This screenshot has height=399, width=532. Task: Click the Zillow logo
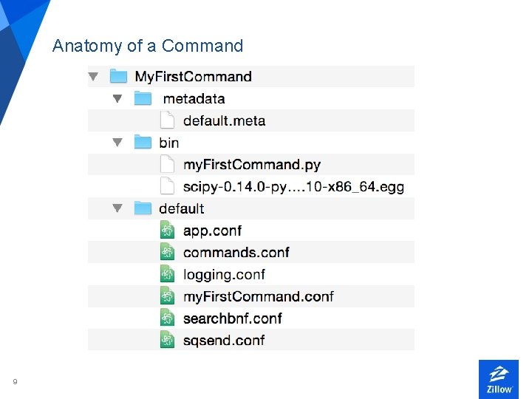click(499, 379)
